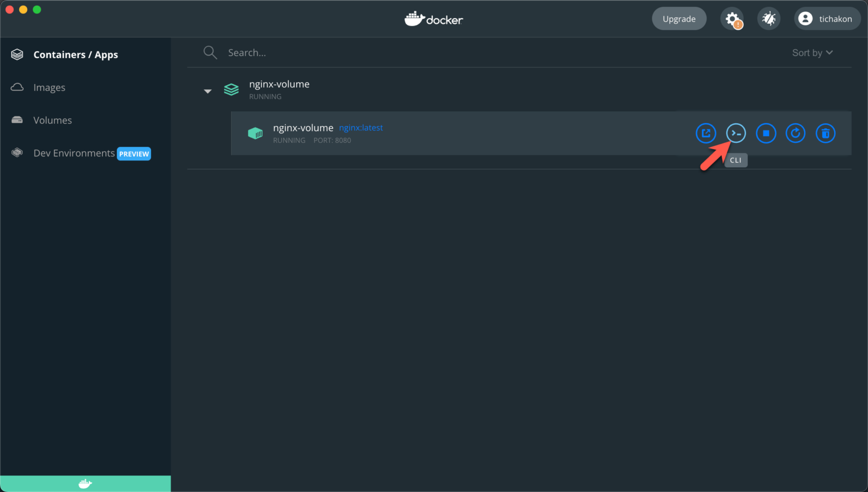Stop the nginx-volume container

point(766,133)
